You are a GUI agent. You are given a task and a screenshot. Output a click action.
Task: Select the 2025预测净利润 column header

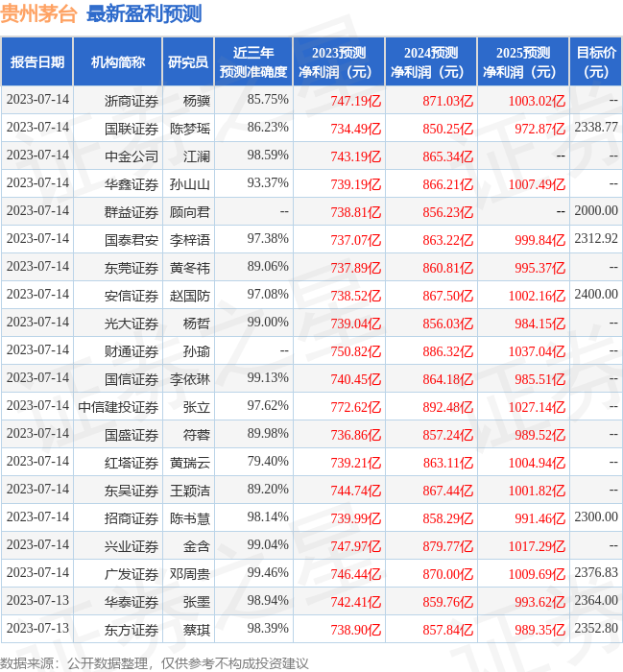[523, 61]
